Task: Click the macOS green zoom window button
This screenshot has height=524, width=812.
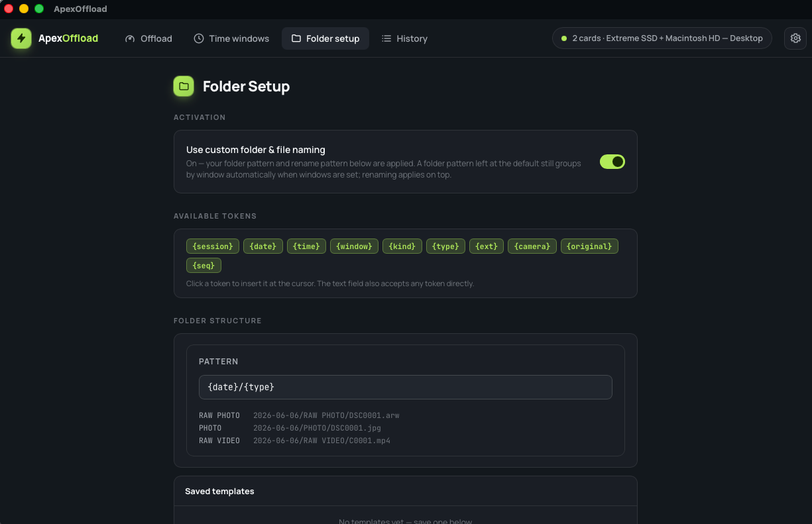Action: tap(39, 9)
